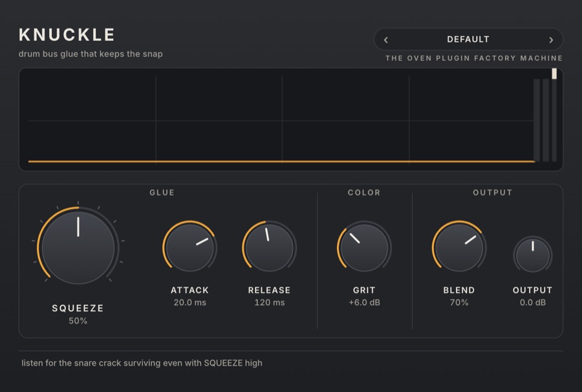The width and height of the screenshot is (582, 392).
Task: Click the ATTACK knob
Action: (x=189, y=248)
